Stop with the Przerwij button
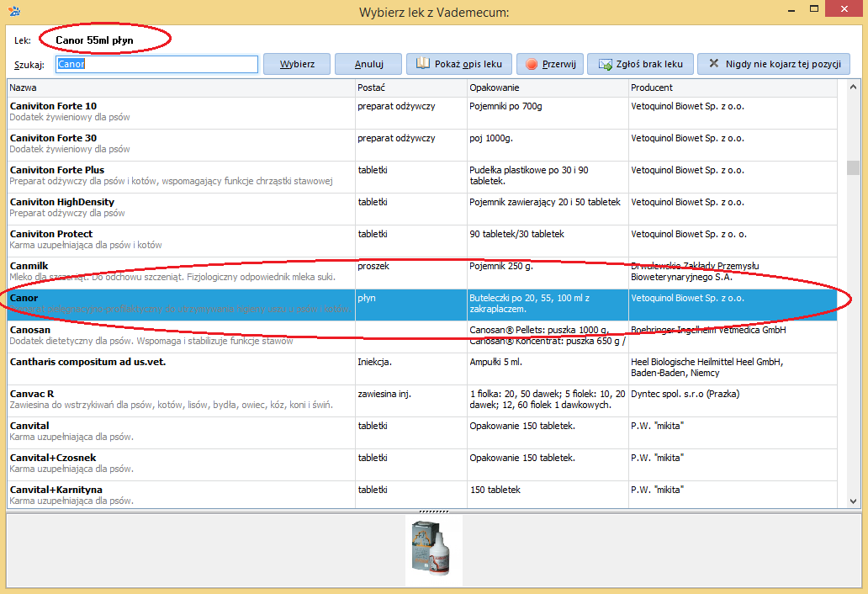Image resolution: width=868 pixels, height=594 pixels. click(x=550, y=64)
